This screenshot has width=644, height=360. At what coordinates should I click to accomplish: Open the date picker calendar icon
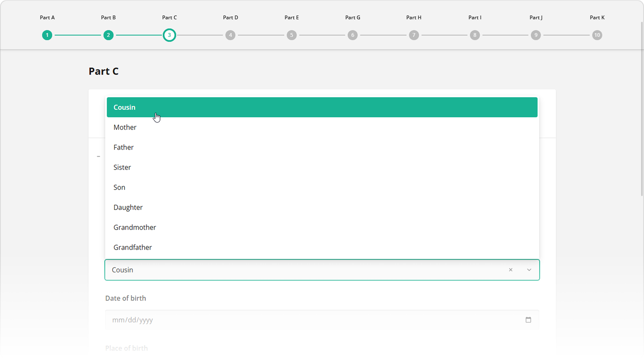(x=528, y=320)
